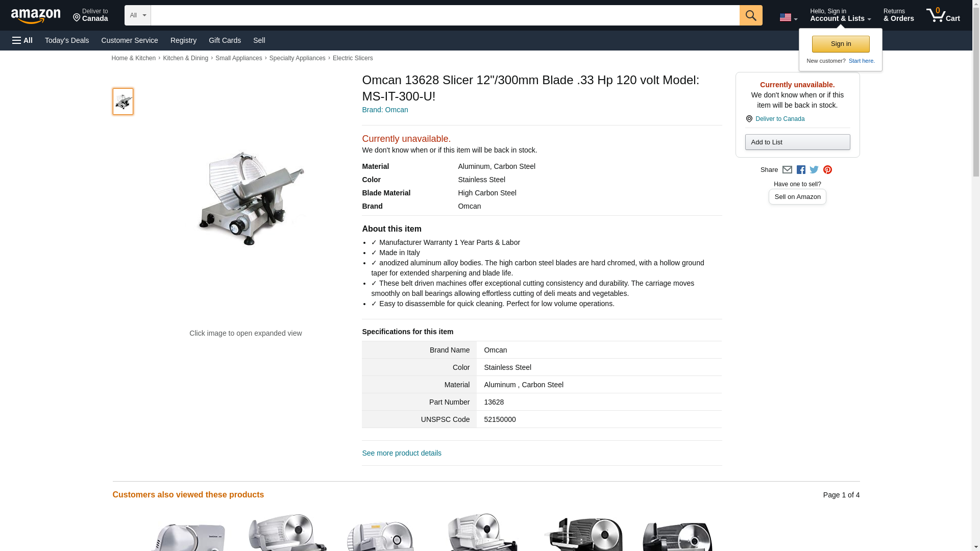
Task: Go to the Gift Cards nav item
Action: point(225,40)
